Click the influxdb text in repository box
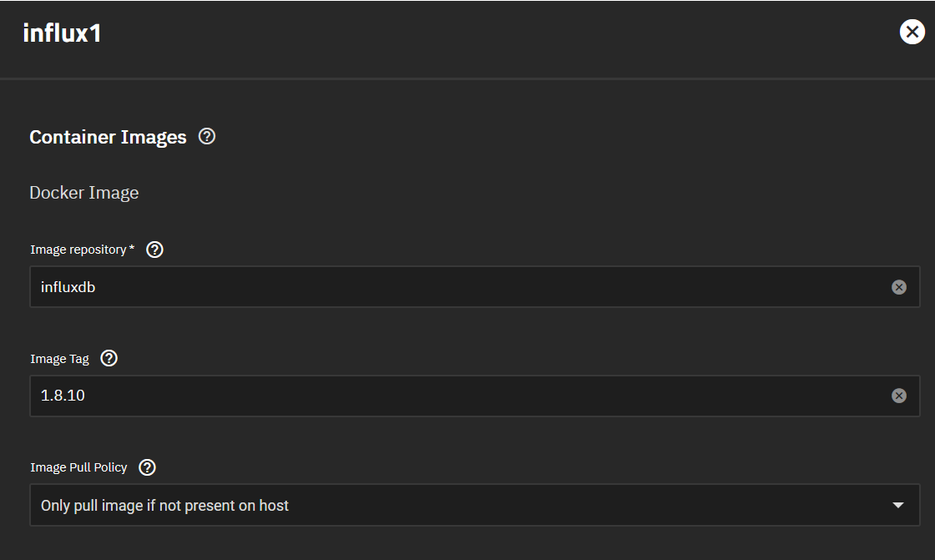This screenshot has height=560, width=935. click(x=68, y=287)
